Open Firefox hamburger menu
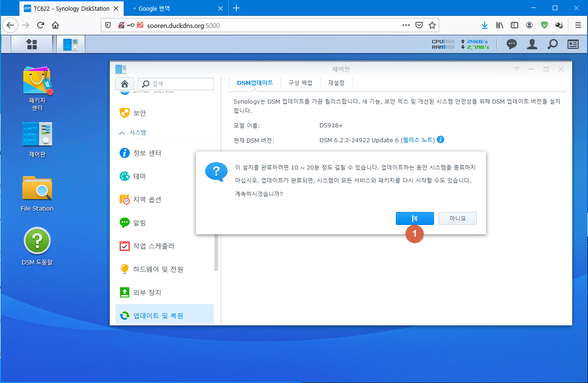This screenshot has height=383, width=588. [x=578, y=25]
